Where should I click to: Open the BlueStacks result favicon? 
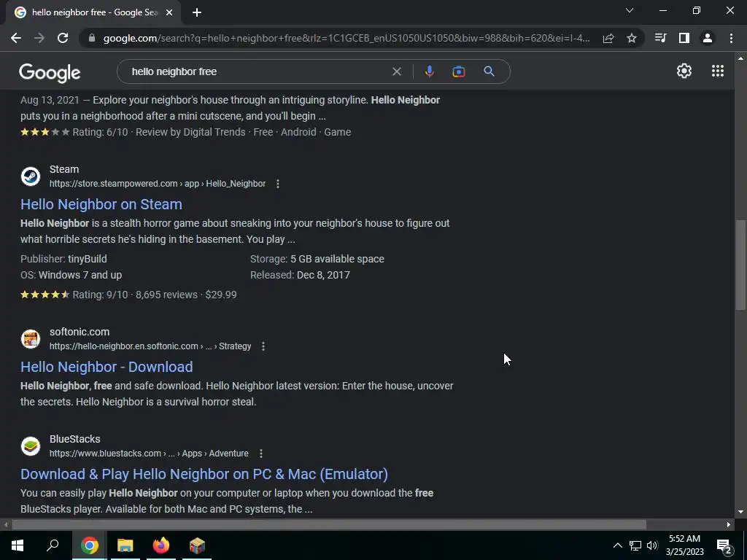(x=31, y=446)
